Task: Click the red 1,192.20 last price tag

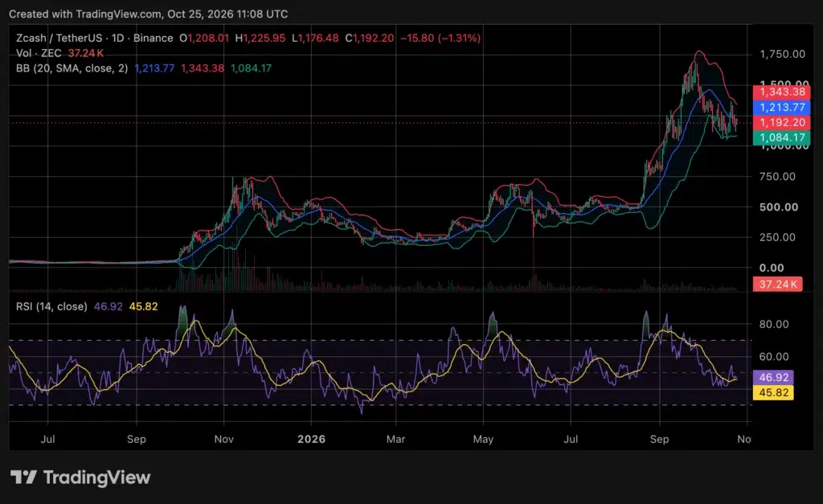Action: (x=781, y=122)
